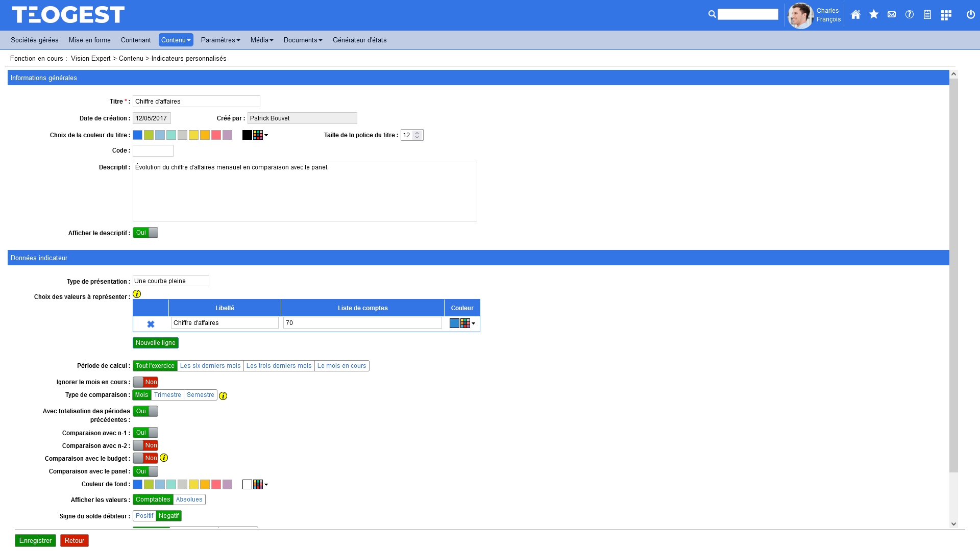980x551 pixels.
Task: Click the Nouvelle ligne button
Action: point(156,343)
